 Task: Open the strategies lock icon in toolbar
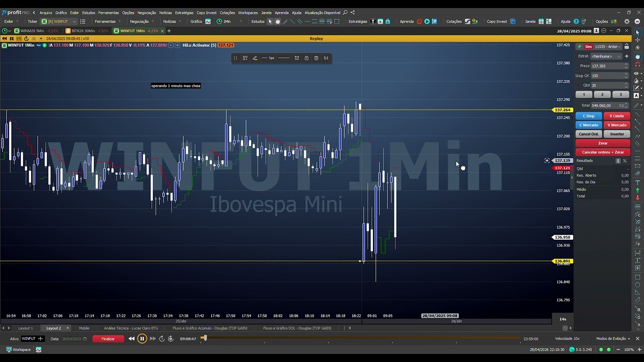(388, 22)
